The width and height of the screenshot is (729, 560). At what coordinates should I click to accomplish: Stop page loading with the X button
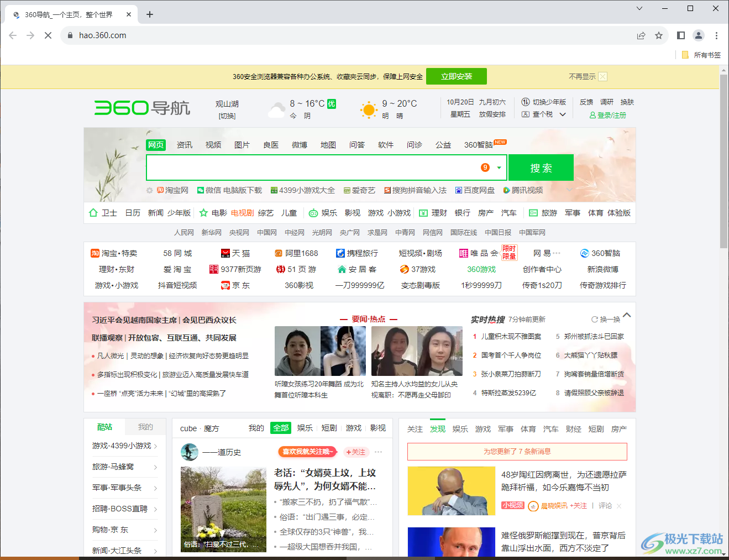(48, 35)
